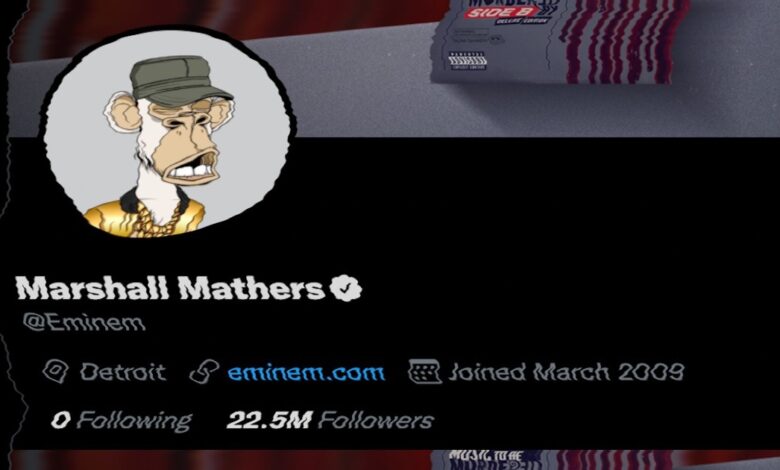Click the Joined March 2009 text
The image size is (780, 470).
click(x=566, y=372)
